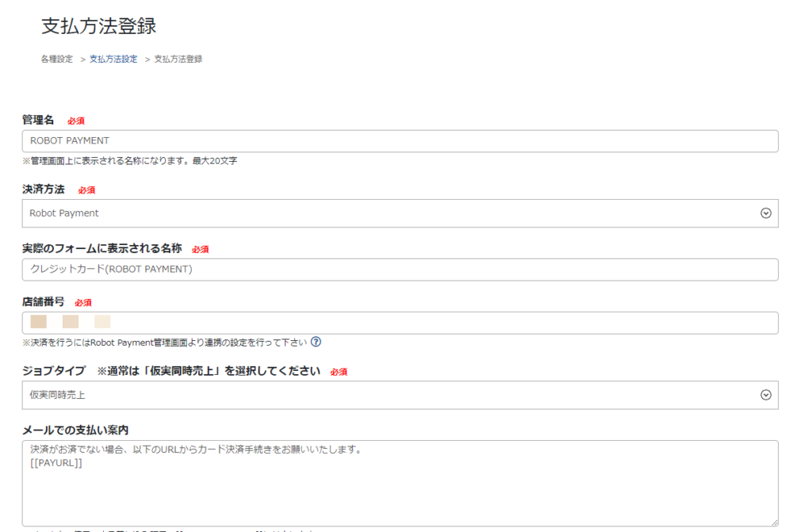Screen dimensions: 812x532
Task: Click the 支払方法登録 page heading
Action: (x=99, y=26)
